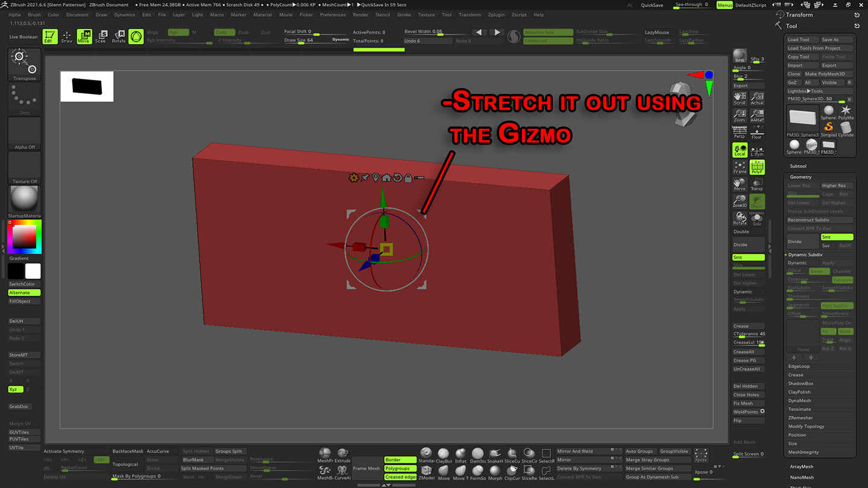Image resolution: width=868 pixels, height=488 pixels.
Task: Activate the Transp mode on the right shelf
Action: [x=756, y=185]
